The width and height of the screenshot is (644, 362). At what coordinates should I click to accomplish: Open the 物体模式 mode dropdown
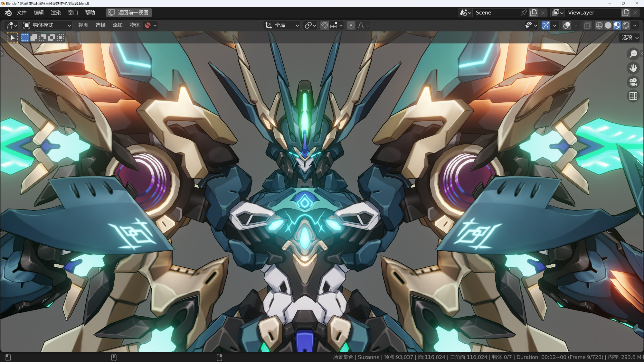(x=47, y=25)
